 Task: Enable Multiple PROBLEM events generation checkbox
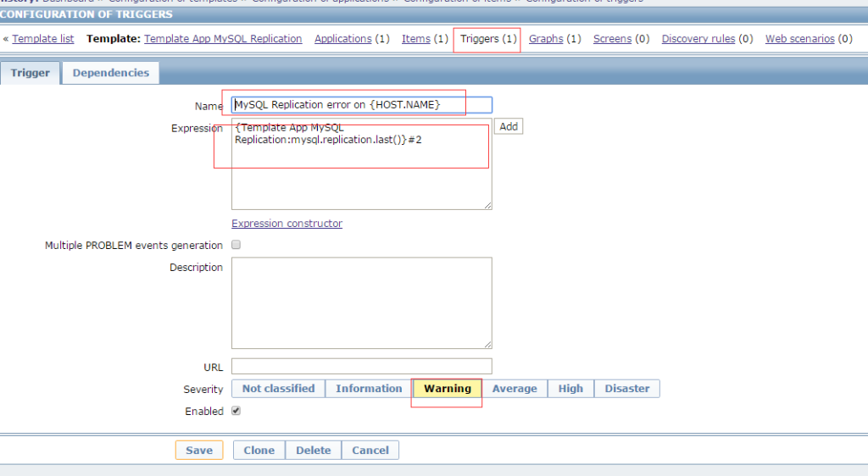pos(236,245)
